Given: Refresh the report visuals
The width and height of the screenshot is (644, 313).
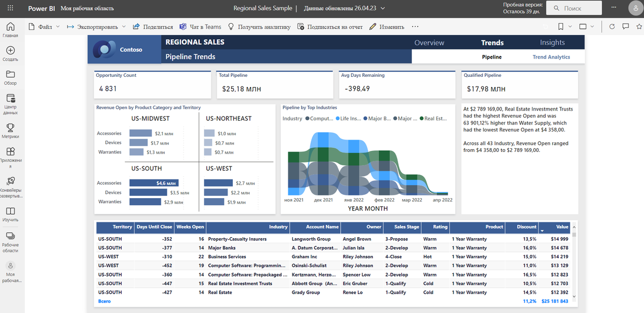Looking at the screenshot, I should pos(612,26).
